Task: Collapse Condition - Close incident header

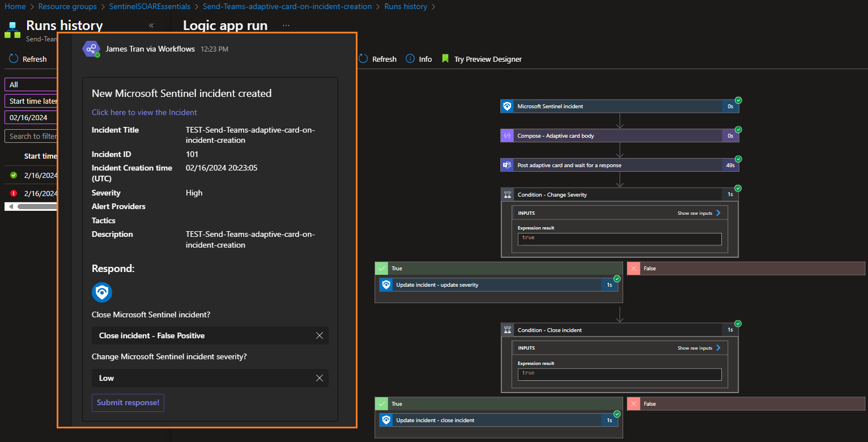Action: click(x=619, y=330)
